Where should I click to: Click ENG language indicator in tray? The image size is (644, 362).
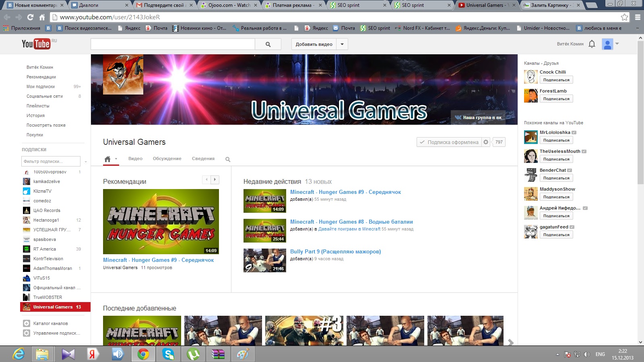click(600, 354)
